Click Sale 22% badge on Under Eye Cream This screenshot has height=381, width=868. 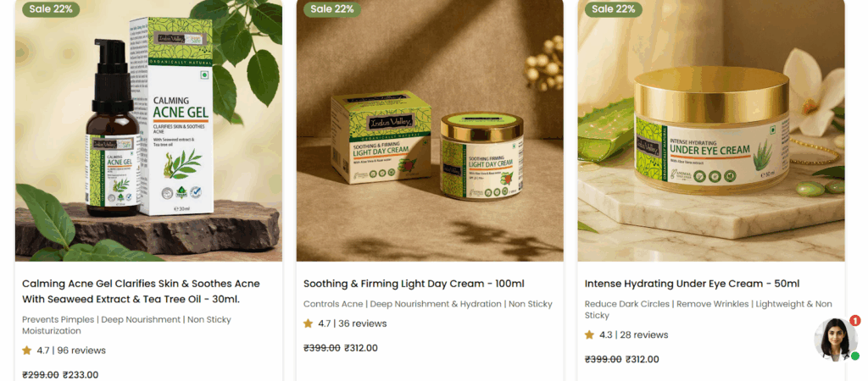(x=614, y=8)
